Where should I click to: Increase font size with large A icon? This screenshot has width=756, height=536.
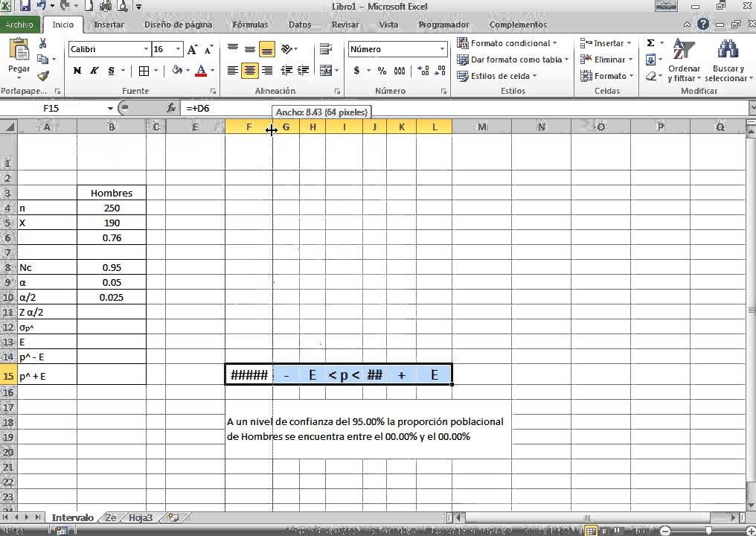192,49
